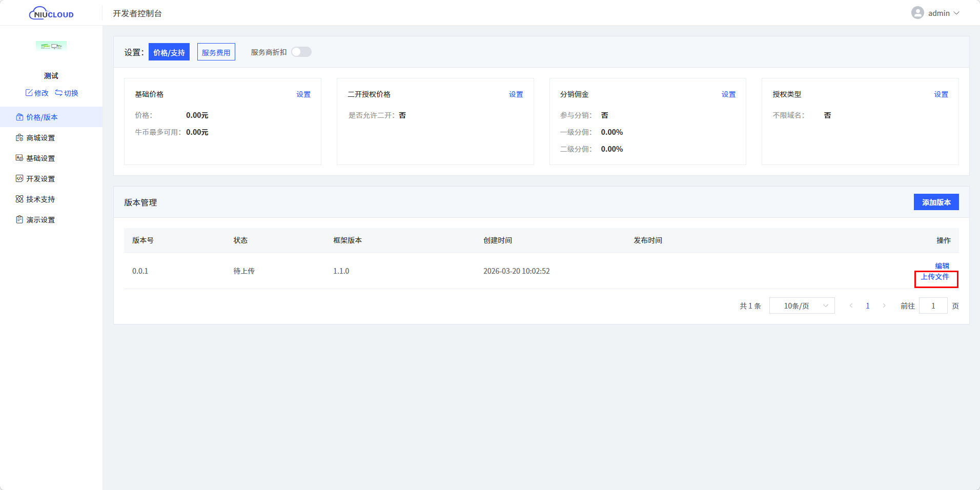Click the 添加版本 button
Viewport: 980px width, 490px height.
(936, 202)
